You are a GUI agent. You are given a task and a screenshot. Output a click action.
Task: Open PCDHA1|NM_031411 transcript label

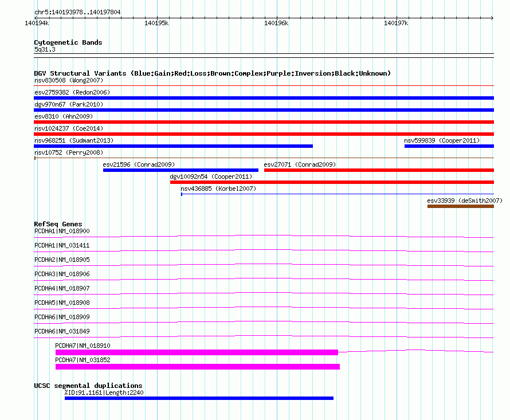tap(62, 245)
